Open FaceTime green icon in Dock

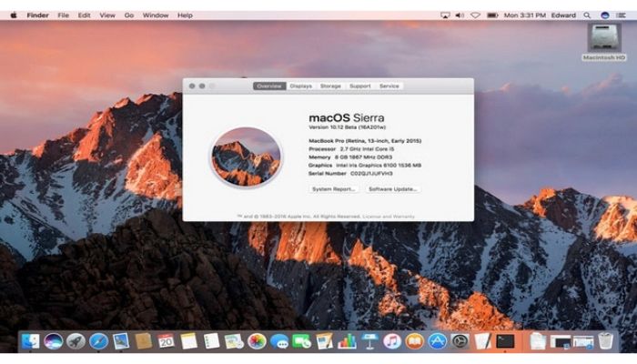click(x=301, y=341)
